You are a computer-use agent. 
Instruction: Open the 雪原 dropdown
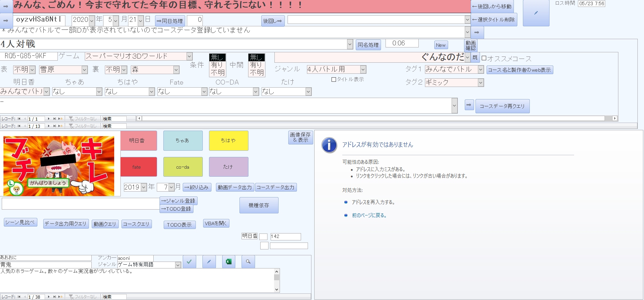(84, 70)
